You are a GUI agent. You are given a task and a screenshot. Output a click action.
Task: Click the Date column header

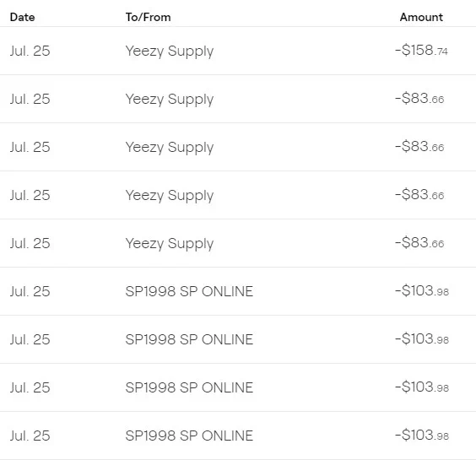[22, 17]
